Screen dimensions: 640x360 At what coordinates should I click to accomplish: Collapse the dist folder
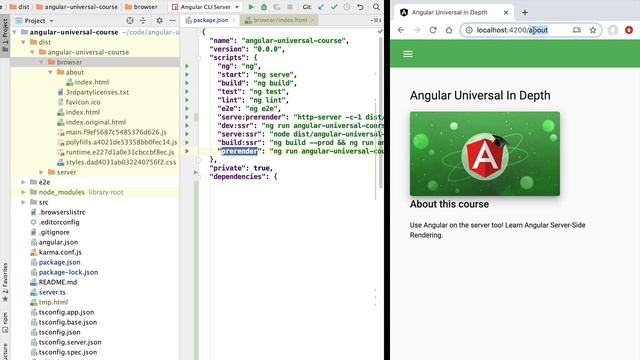coord(23,42)
